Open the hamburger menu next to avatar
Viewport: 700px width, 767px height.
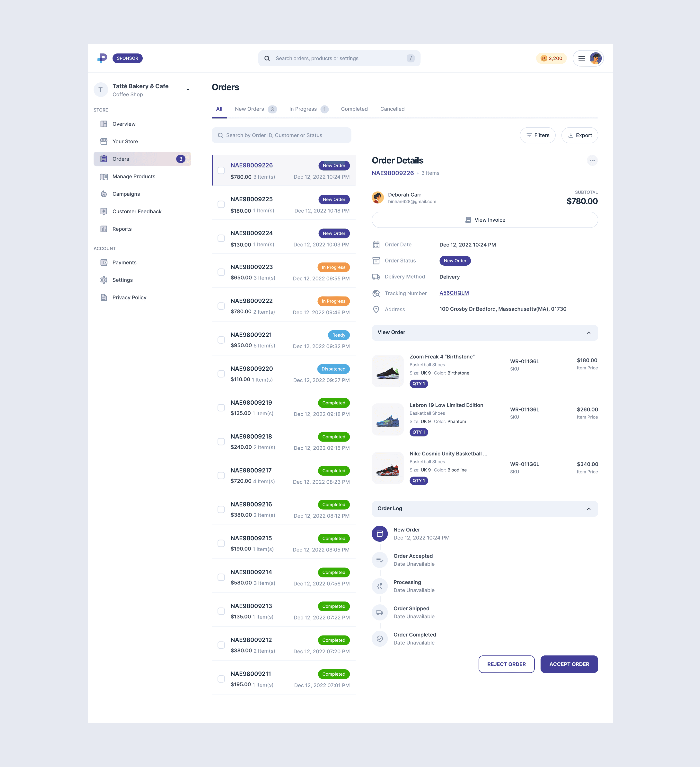581,58
